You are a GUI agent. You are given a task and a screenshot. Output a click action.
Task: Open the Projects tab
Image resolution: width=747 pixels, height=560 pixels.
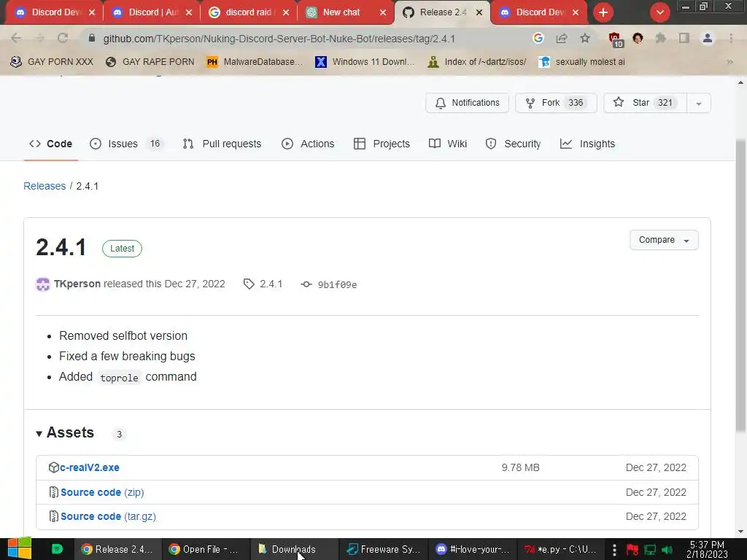(382, 144)
